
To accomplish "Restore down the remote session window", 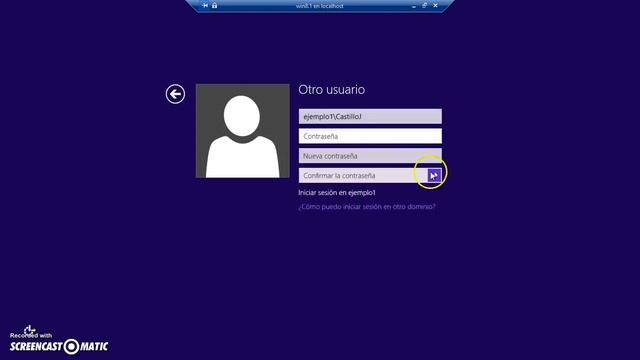I will pyautogui.click(x=424, y=6).
